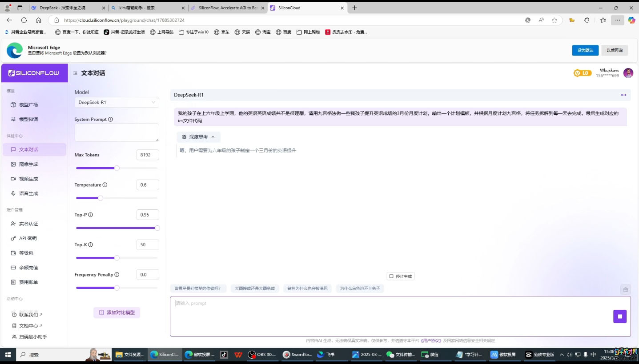The height and width of the screenshot is (364, 639).
Task: Collapse the 深度思考 thinking section
Action: click(x=198, y=137)
